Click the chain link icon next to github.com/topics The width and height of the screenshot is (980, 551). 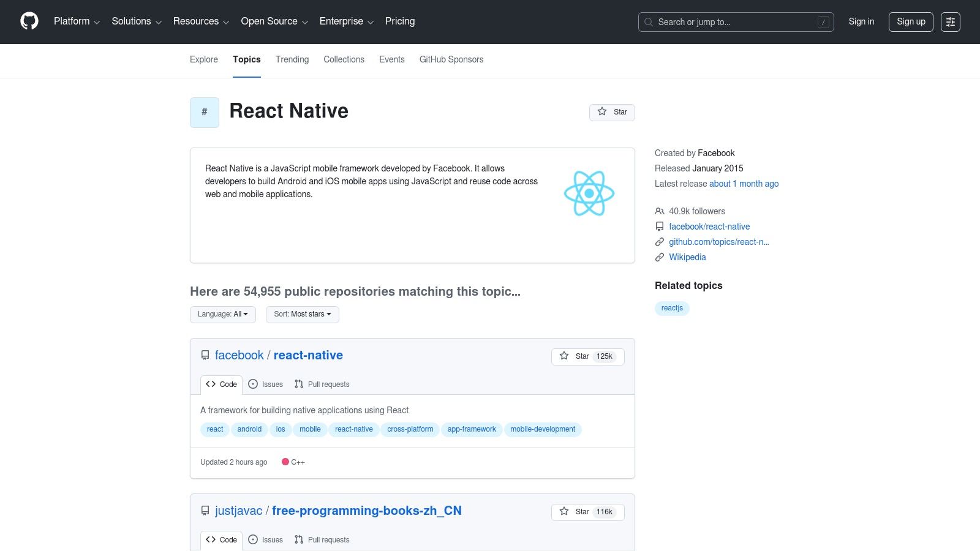[x=659, y=241]
